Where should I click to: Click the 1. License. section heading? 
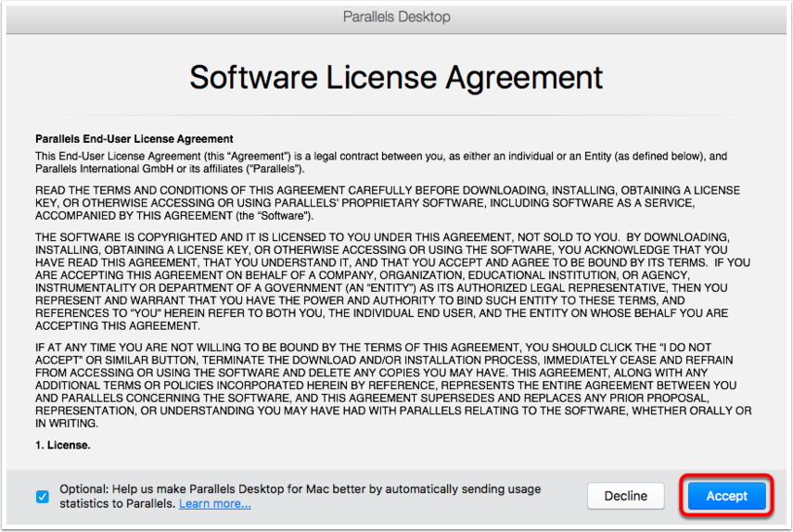click(63, 445)
